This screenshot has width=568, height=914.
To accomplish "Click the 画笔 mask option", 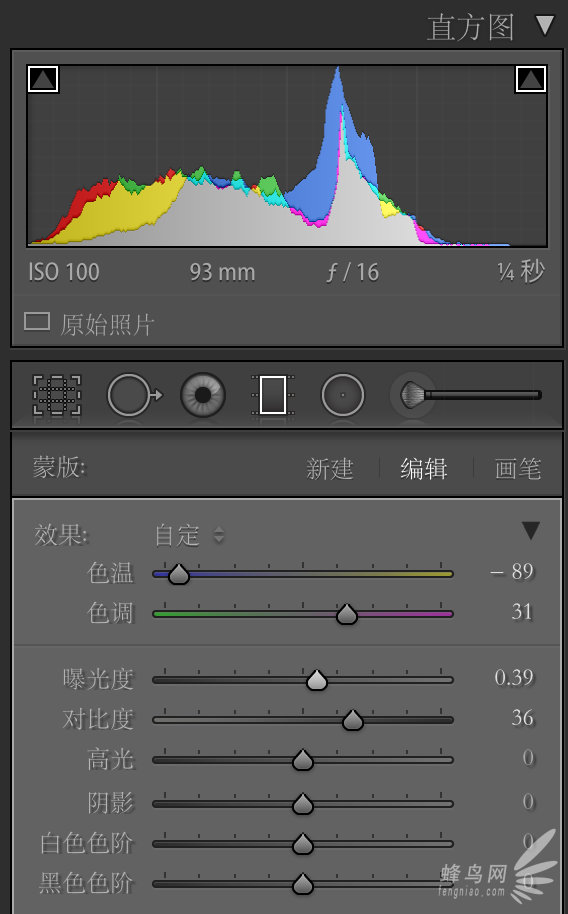I will click(518, 469).
